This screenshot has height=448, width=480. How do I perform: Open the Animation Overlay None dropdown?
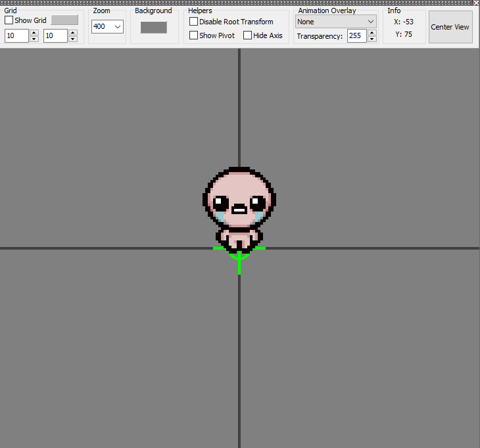click(336, 22)
